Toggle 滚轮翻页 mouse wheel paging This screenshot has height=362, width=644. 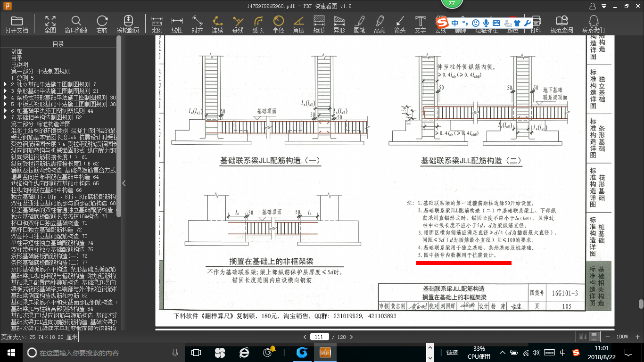128,24
